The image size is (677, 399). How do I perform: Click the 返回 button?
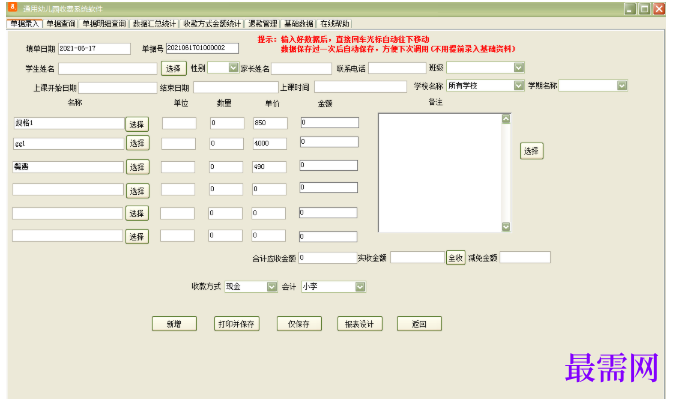coord(419,324)
